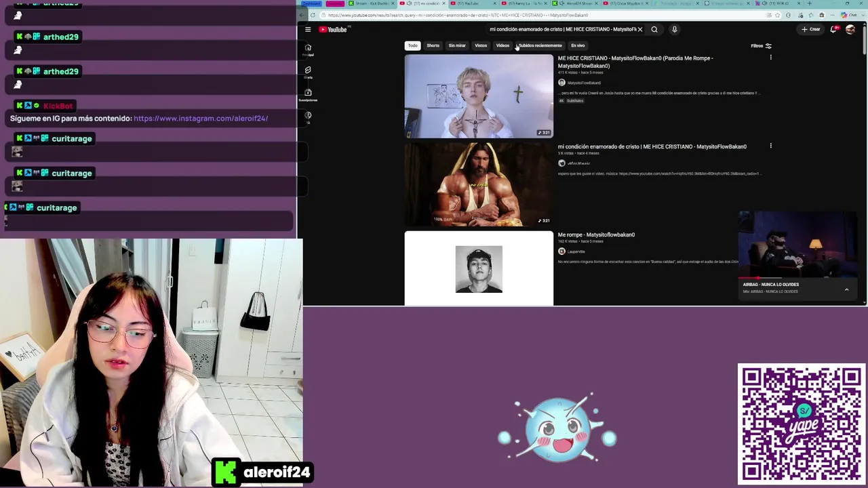Select the Sin mirar filter chip

(457, 45)
